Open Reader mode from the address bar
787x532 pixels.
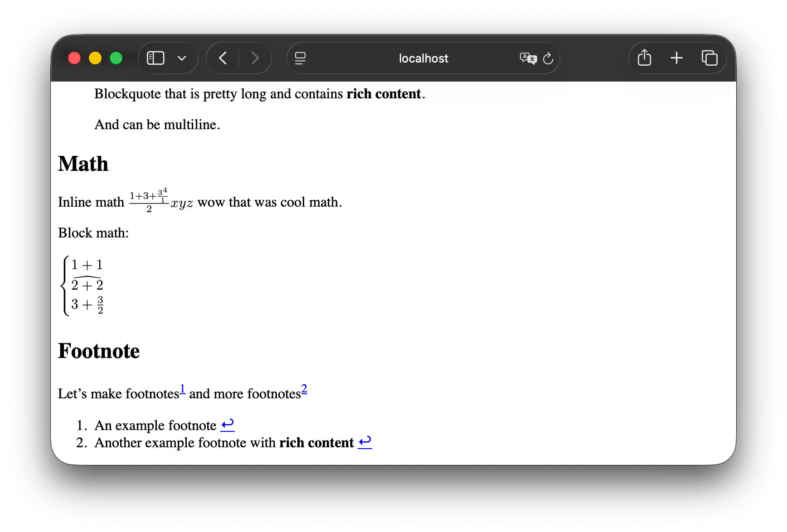click(300, 58)
